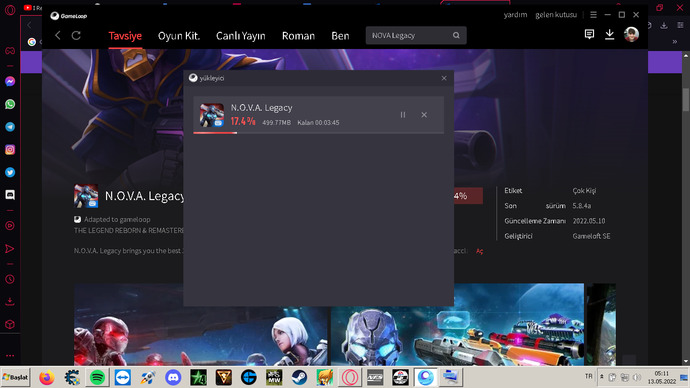Open Opera sidebar Telegram icon

click(10, 127)
